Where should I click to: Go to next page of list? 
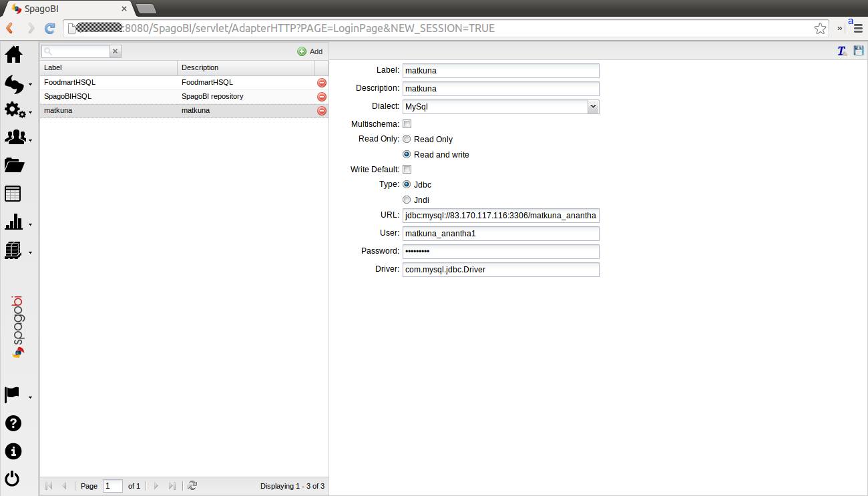pyautogui.click(x=156, y=486)
